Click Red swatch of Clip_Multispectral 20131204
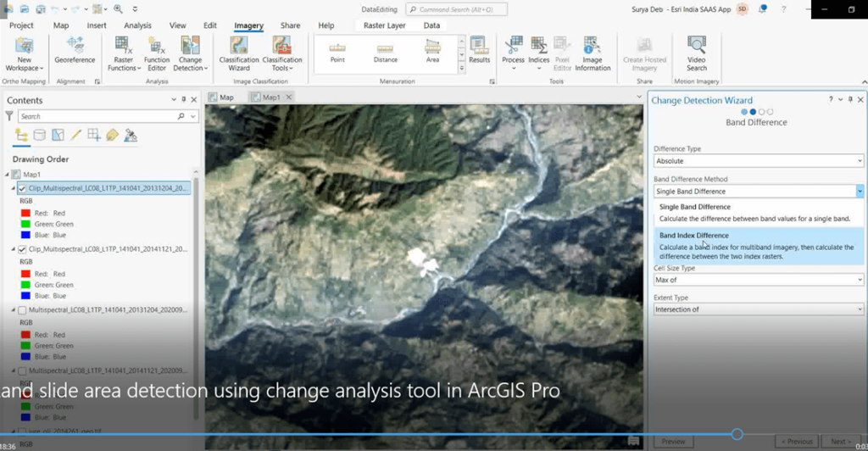 click(x=25, y=213)
